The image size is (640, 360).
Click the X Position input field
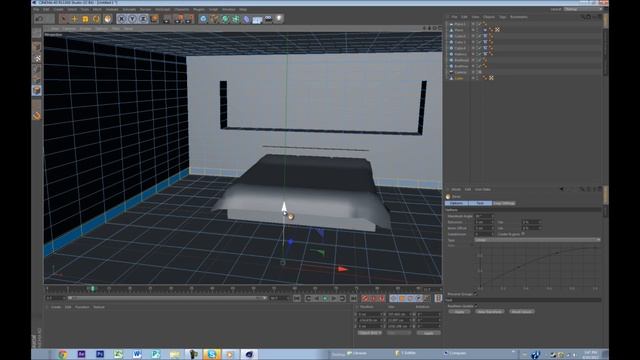point(370,315)
